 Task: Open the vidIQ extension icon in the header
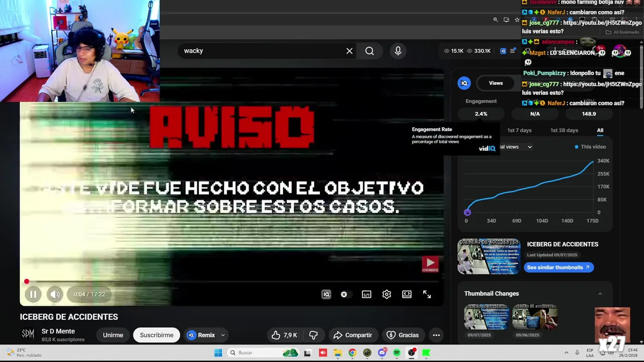coord(503,51)
